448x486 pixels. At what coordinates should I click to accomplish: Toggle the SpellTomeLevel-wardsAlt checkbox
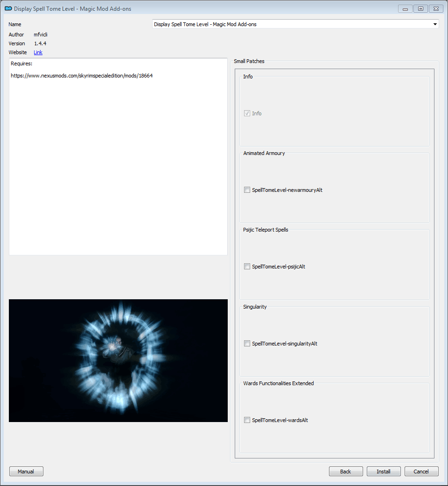(x=247, y=420)
